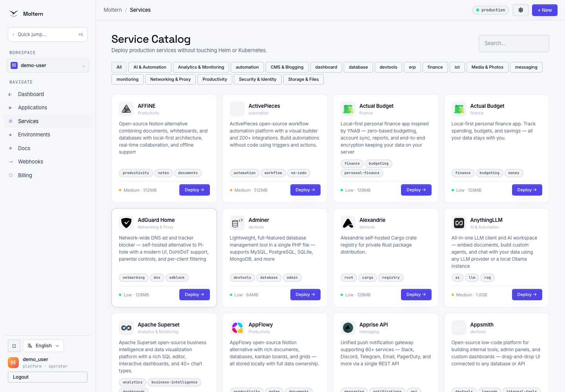Deploy the Adminer service

click(x=305, y=295)
